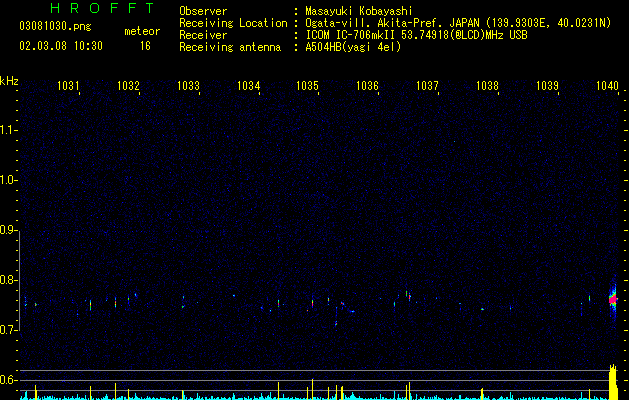Click the 0.6 frequency axis label

[x=8, y=380]
